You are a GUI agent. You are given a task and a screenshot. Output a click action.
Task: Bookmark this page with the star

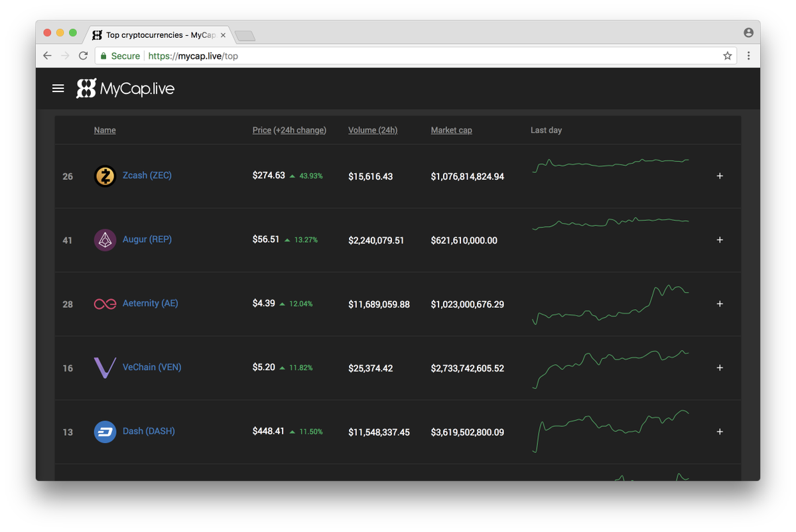[728, 56]
